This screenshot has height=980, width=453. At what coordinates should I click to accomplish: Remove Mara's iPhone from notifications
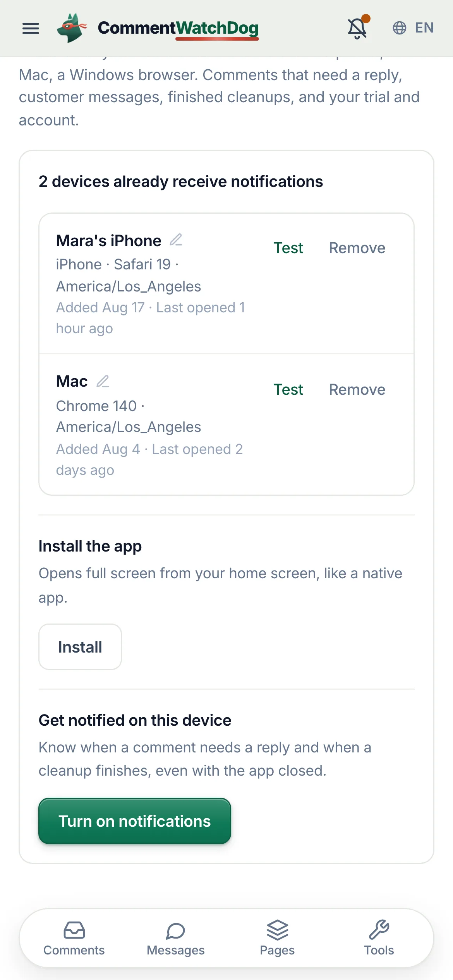tap(357, 248)
